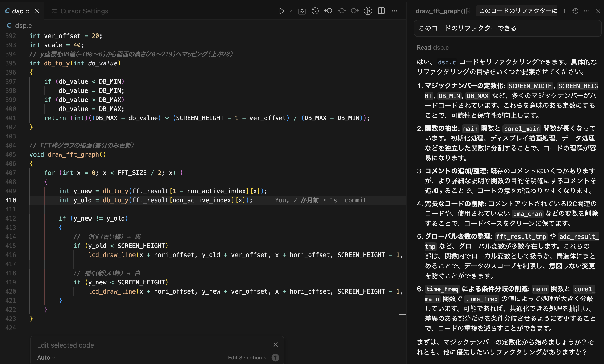Click the git blame '1st commit' annotation

pos(348,200)
